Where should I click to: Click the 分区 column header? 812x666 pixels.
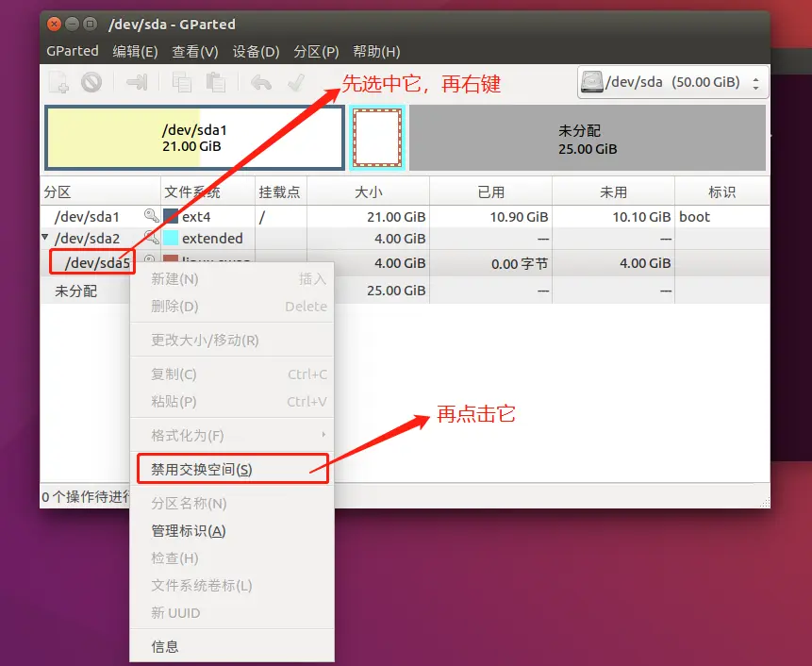pos(101,192)
